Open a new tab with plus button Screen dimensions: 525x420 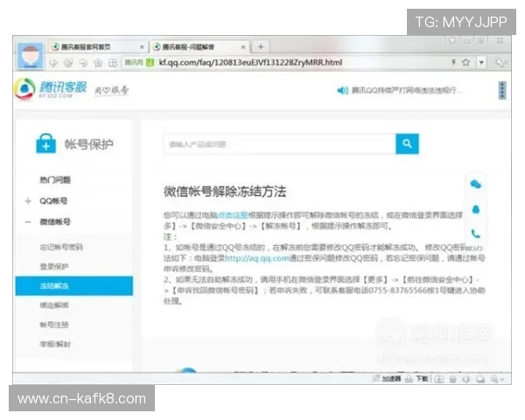point(261,47)
